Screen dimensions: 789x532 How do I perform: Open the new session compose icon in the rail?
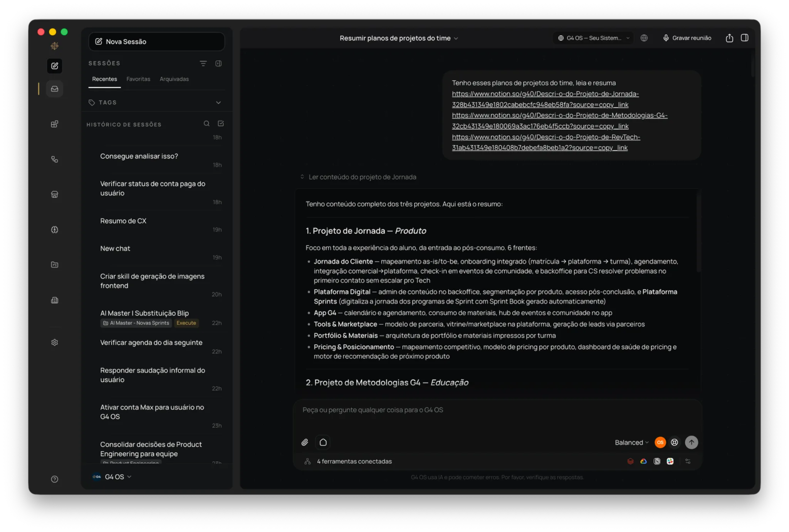(x=55, y=66)
